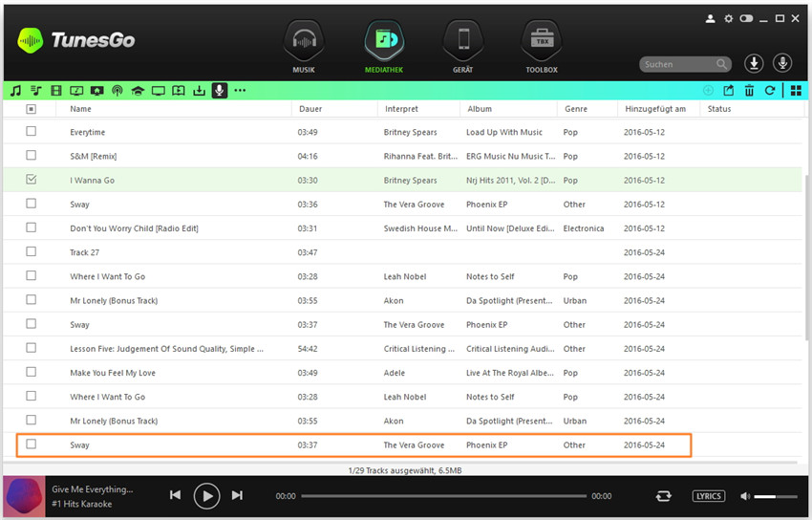The width and height of the screenshot is (812, 520).
Task: Expand the three-dots more categories menu
Action: [x=240, y=91]
